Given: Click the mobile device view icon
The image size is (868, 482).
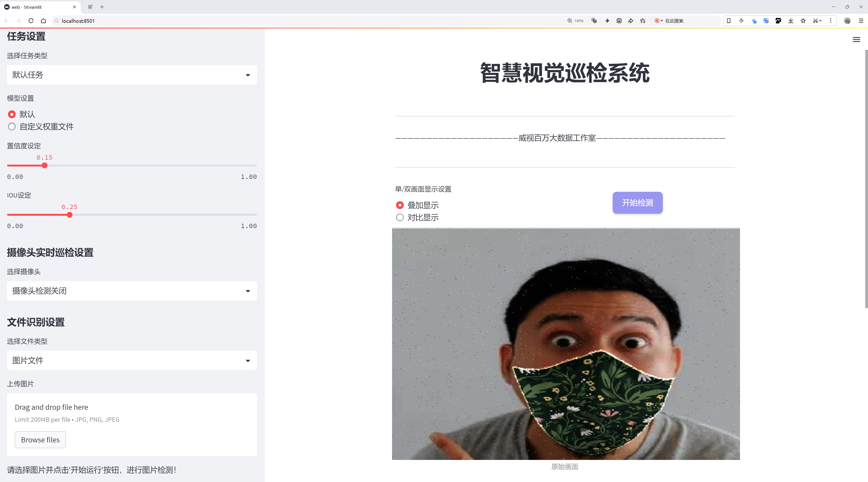Looking at the screenshot, I should [x=729, y=21].
